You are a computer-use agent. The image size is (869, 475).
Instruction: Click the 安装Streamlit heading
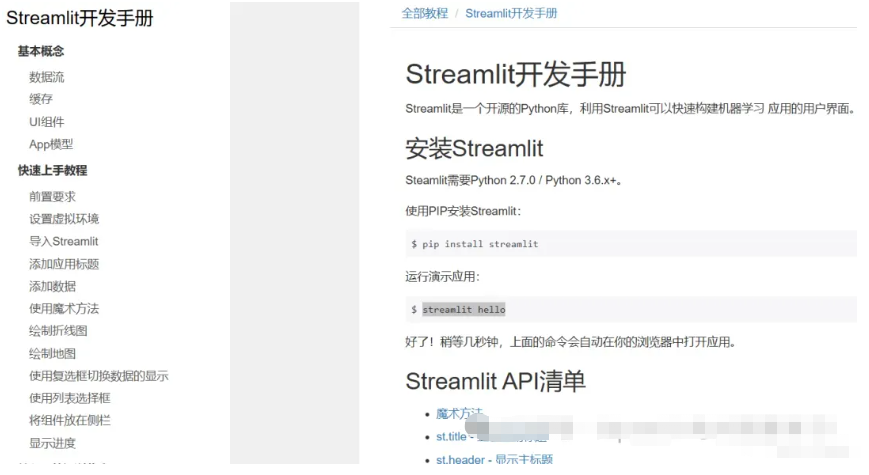[474, 149]
